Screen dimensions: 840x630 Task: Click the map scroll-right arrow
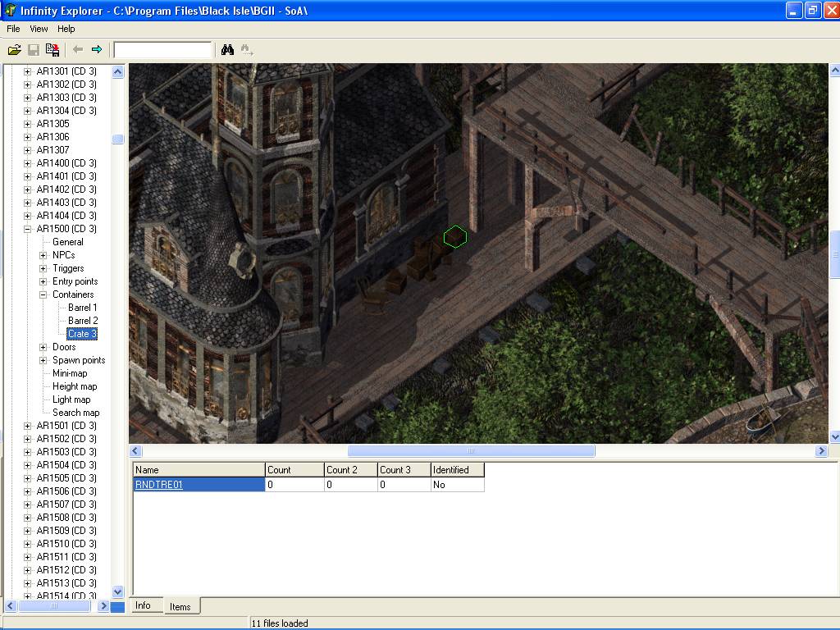(821, 451)
